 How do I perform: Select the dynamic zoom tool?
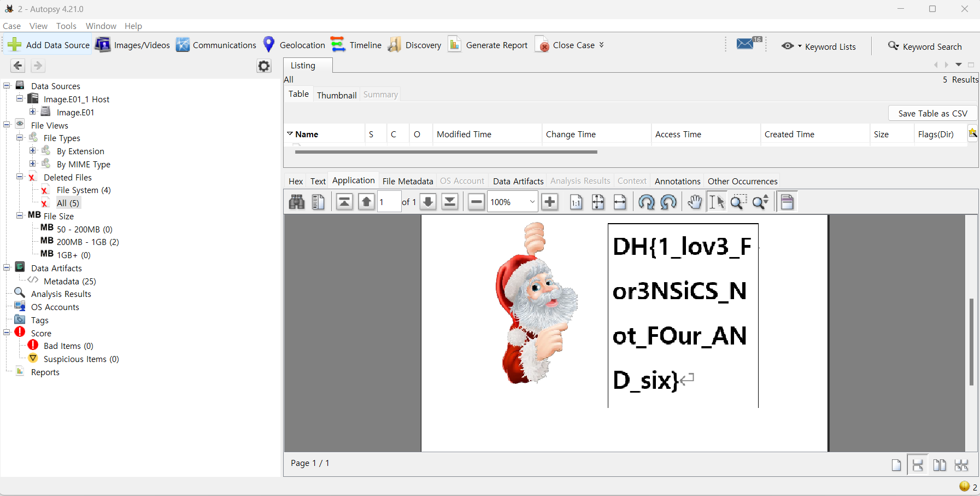tap(760, 202)
